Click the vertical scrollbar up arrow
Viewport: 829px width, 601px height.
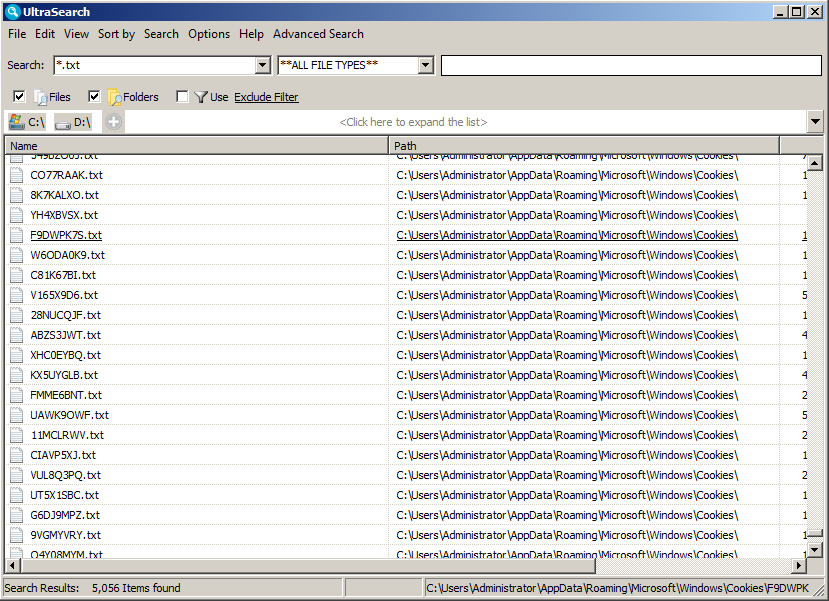[815, 163]
